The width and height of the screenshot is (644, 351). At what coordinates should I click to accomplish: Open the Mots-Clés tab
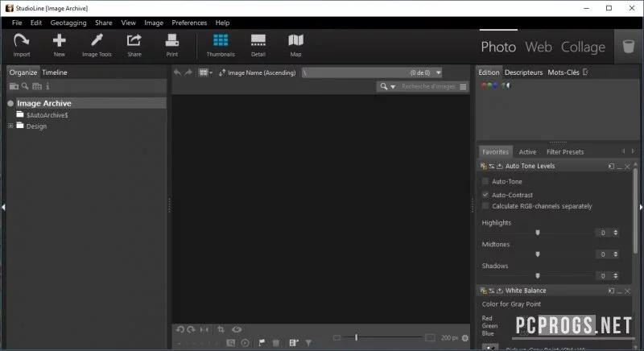pos(563,72)
